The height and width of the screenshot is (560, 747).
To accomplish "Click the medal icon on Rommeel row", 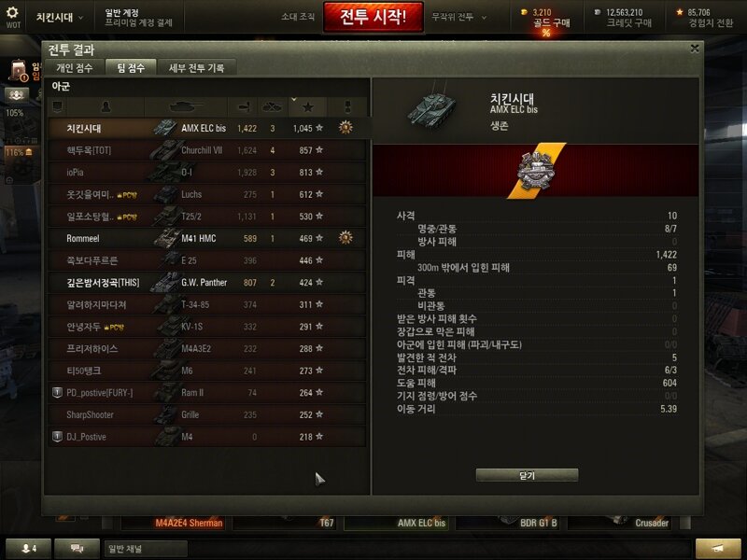I will click(x=345, y=238).
